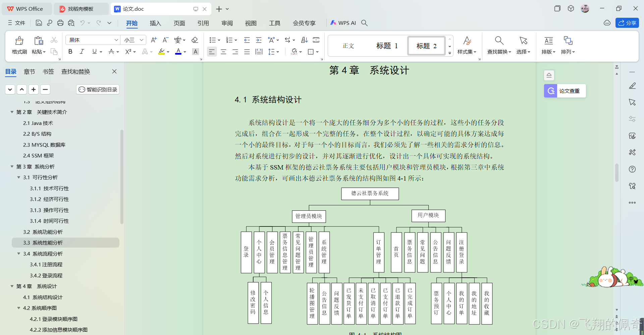Open WPS AI assistant
Viewport: 644px width, 335px height.
343,23
